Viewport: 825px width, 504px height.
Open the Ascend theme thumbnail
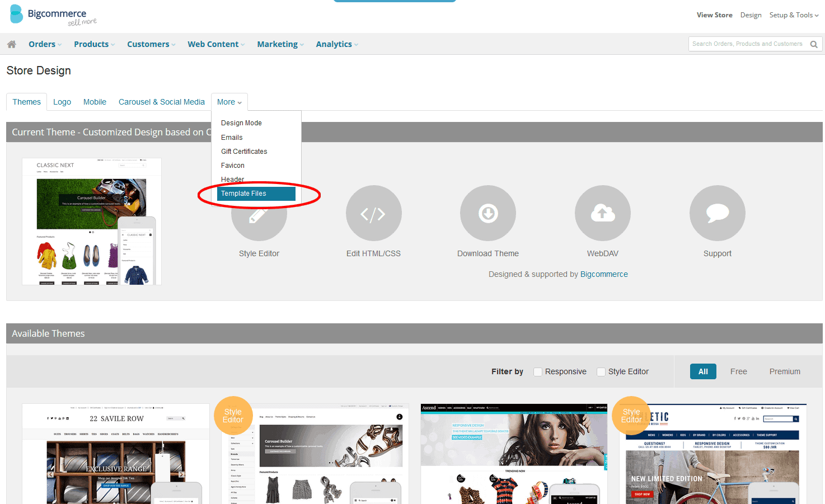tap(514, 454)
